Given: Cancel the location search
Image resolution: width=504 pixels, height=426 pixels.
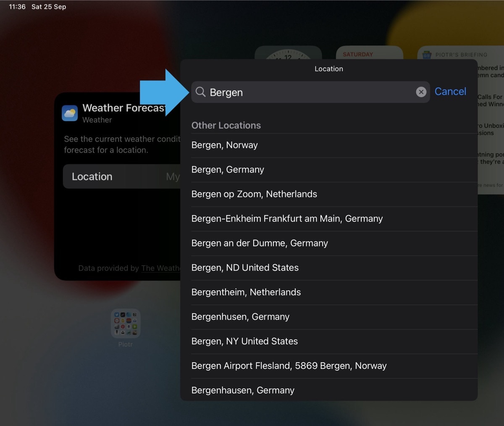Looking at the screenshot, I should [450, 92].
